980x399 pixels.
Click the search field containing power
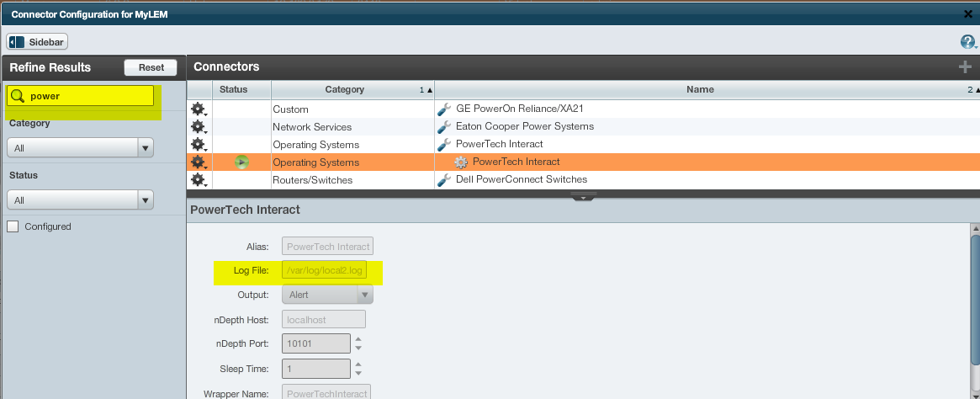(x=80, y=96)
